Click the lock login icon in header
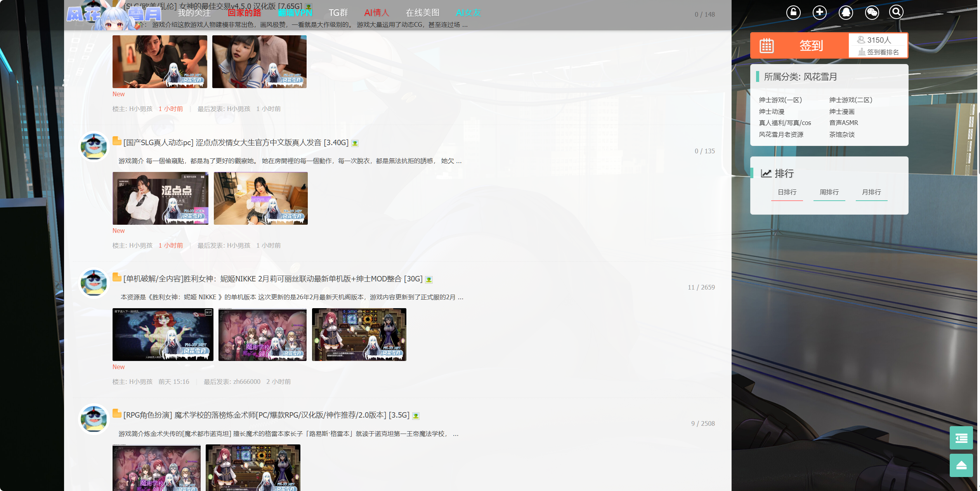 (793, 12)
